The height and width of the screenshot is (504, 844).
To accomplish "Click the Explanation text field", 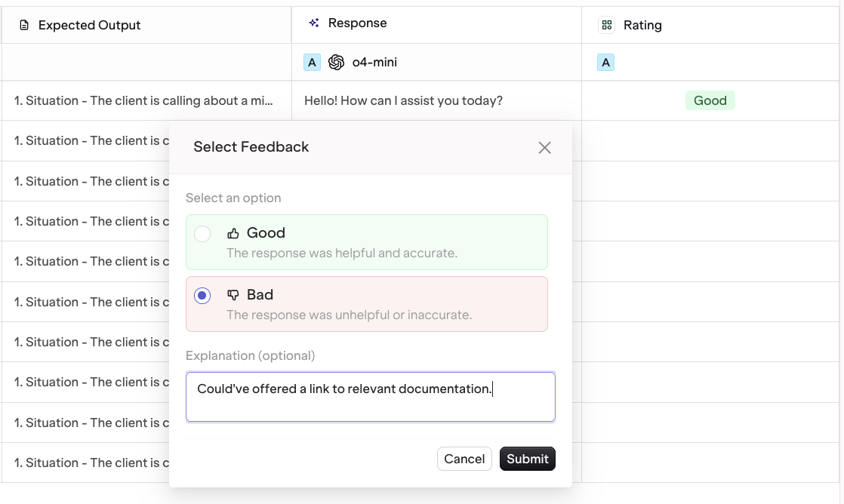I will point(371,397).
